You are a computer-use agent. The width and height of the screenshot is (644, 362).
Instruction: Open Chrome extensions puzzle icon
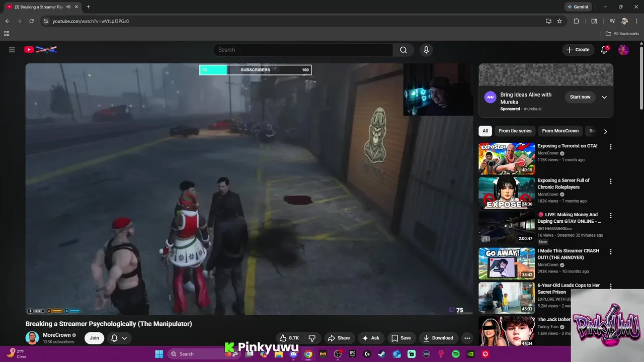(577, 21)
